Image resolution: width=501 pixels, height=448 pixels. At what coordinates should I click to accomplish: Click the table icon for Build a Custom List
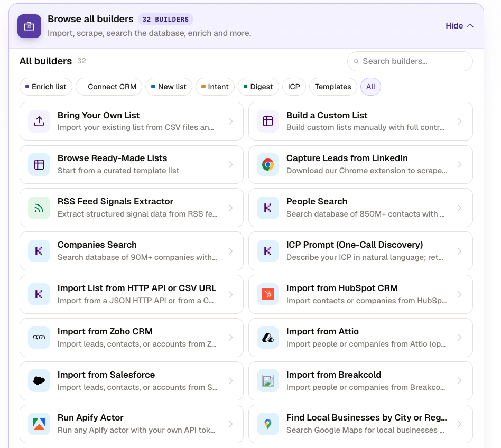(x=268, y=122)
